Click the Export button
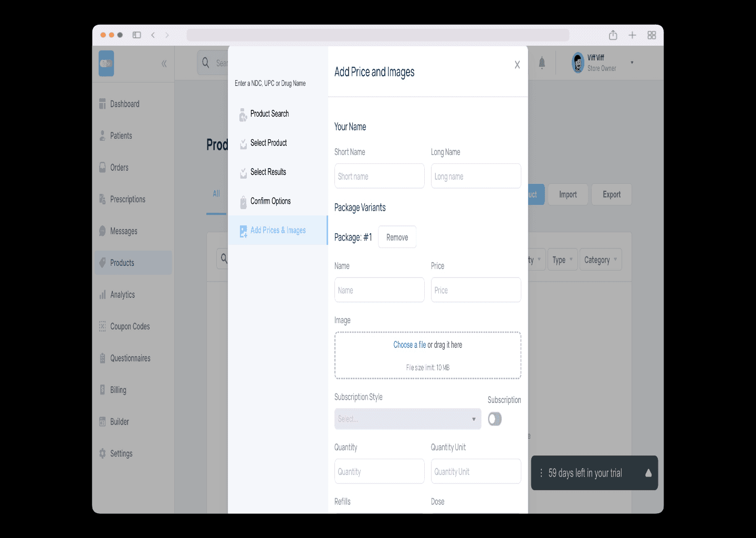The width and height of the screenshot is (756, 538). 611,194
